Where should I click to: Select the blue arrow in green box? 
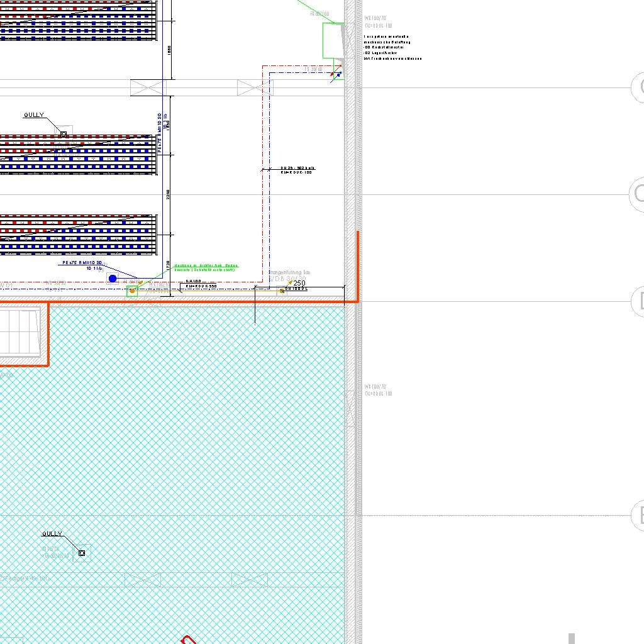click(x=337, y=75)
